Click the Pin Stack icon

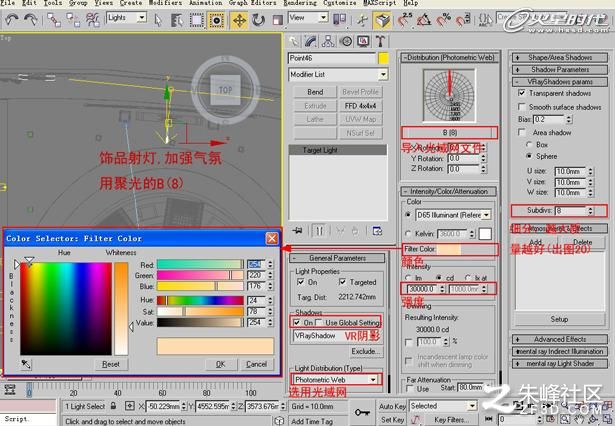pos(298,231)
